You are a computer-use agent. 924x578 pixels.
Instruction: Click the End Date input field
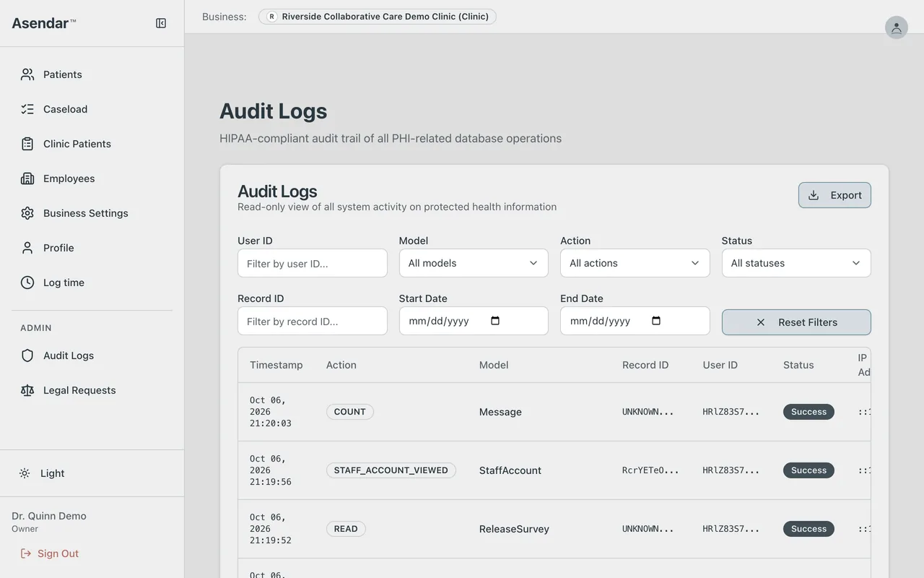coord(635,321)
